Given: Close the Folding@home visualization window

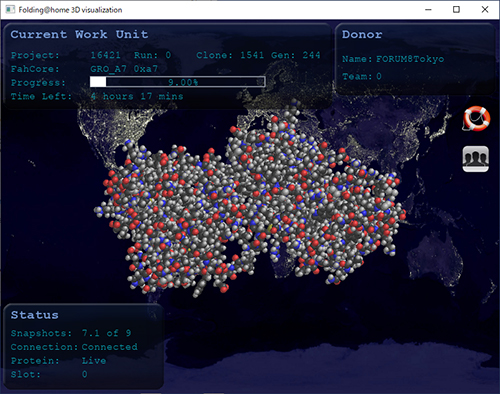Looking at the screenshot, I should (x=485, y=10).
